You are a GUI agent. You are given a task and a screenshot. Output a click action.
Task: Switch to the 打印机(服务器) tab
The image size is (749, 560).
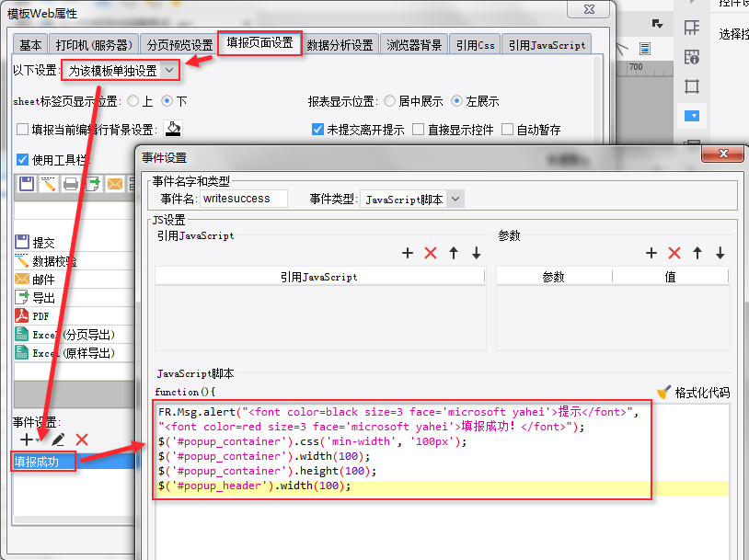(94, 45)
